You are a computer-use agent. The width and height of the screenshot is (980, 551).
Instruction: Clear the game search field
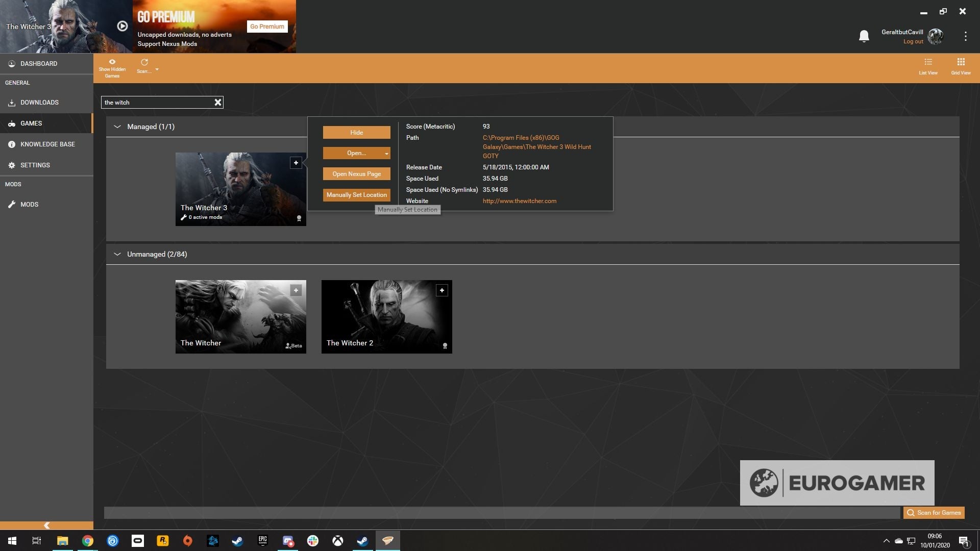click(218, 103)
